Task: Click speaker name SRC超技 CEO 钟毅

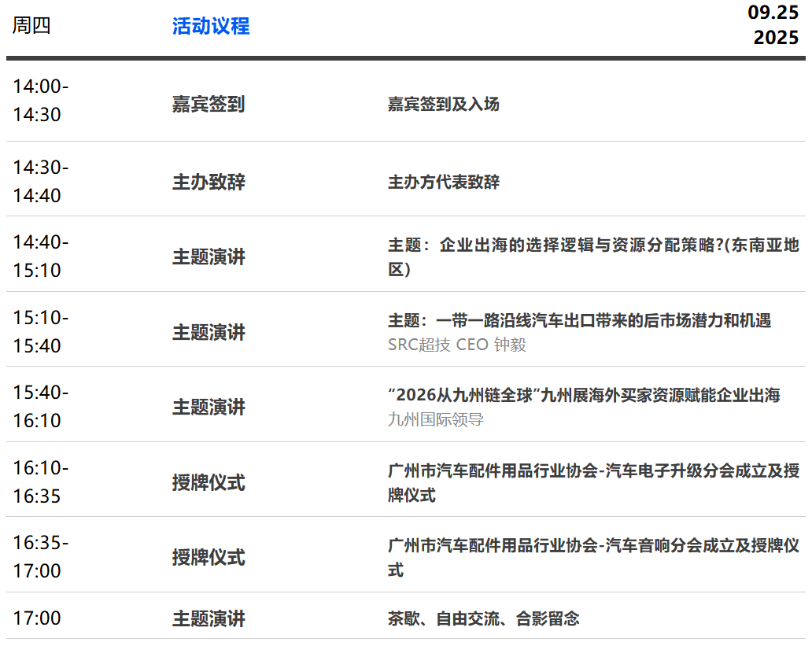Action: click(456, 345)
